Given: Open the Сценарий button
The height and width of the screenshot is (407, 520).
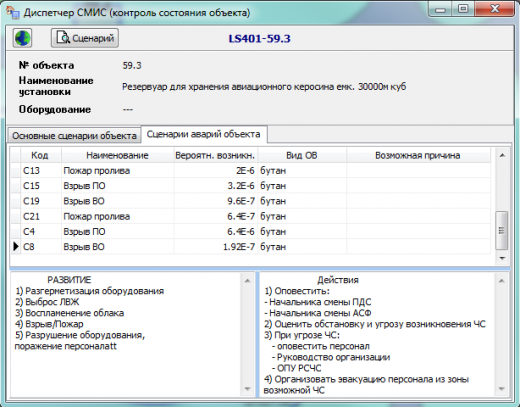Looking at the screenshot, I should point(85,38).
